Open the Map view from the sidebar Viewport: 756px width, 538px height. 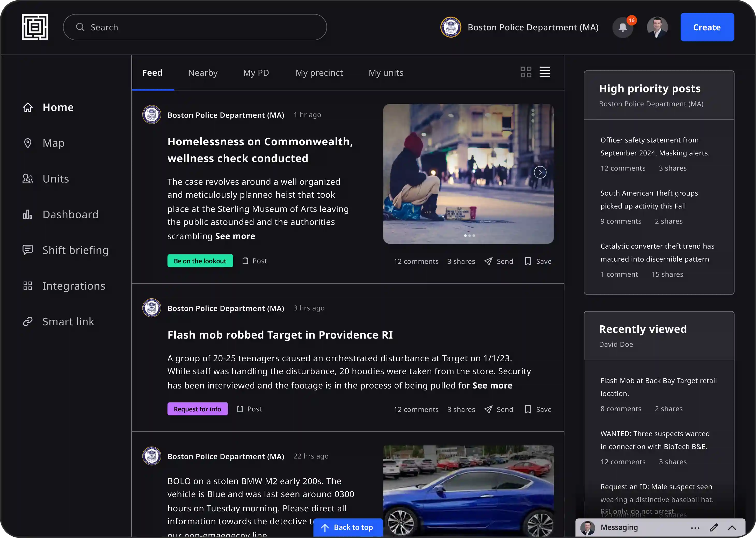point(53,143)
